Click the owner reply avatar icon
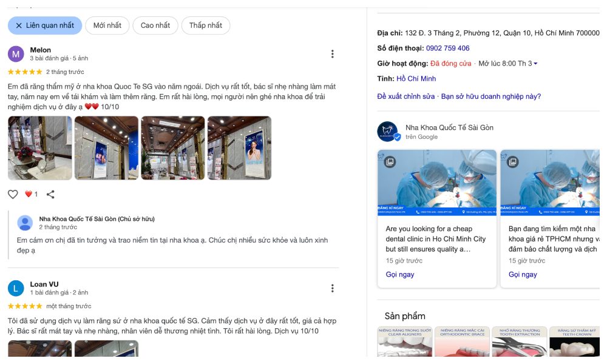The width and height of the screenshot is (607, 364). click(x=25, y=223)
